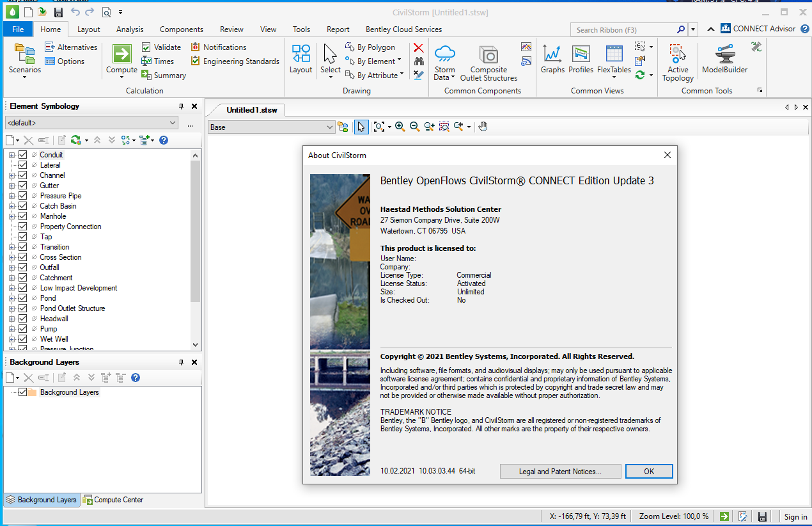Toggle the Outfall checkbox
Viewport: 812px width, 526px height.
tap(23, 267)
